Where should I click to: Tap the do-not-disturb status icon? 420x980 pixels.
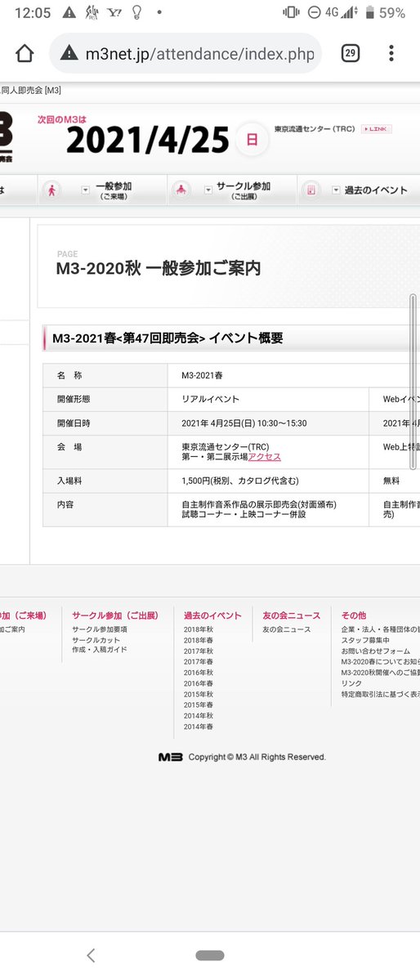click(315, 12)
